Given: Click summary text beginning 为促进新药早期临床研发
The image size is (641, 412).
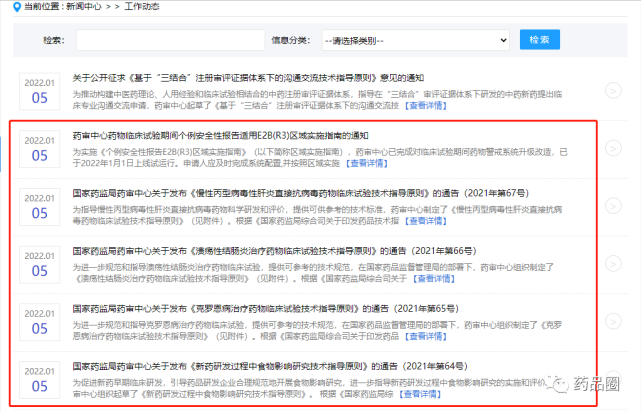Looking at the screenshot, I should tap(310, 388).
